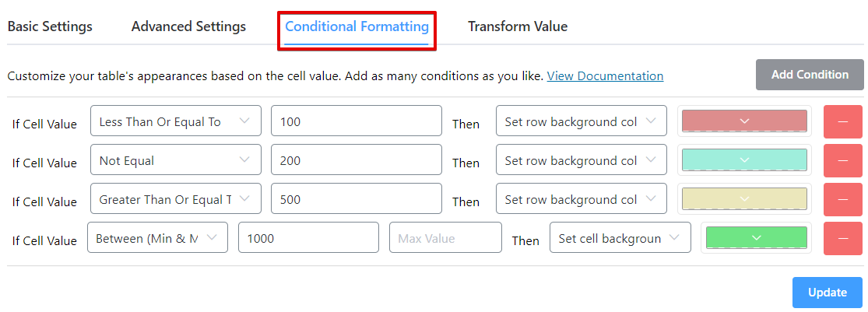Open the pale yellow color swatch

click(x=744, y=199)
